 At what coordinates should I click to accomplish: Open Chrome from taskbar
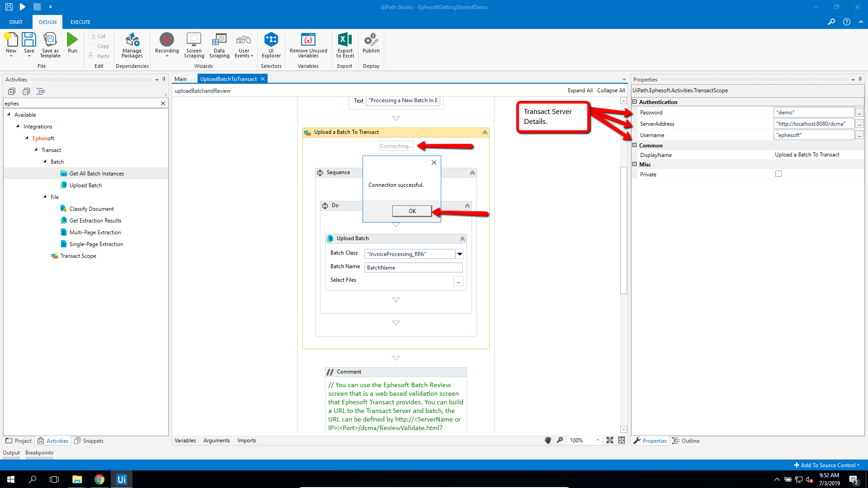click(99, 479)
